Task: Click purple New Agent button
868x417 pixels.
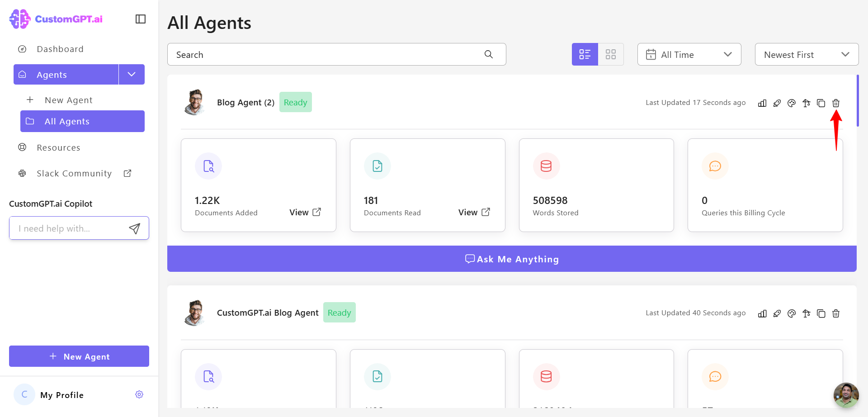Action: [x=79, y=356]
